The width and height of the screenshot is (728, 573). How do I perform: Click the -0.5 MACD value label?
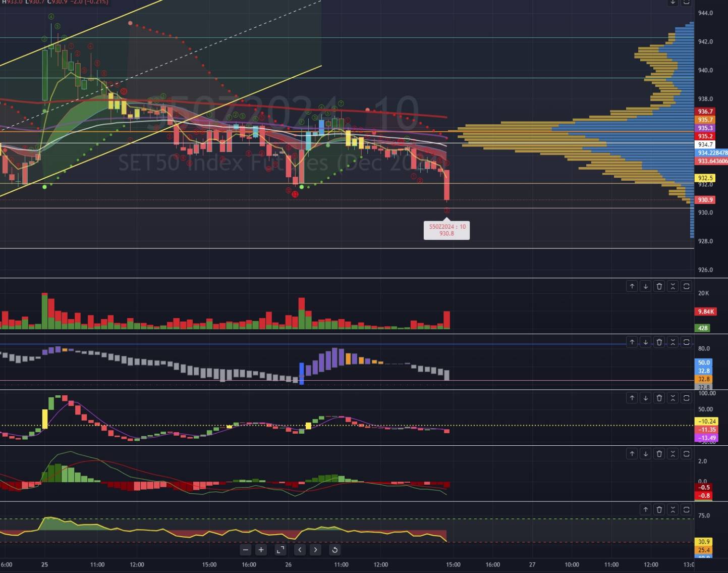pos(704,487)
